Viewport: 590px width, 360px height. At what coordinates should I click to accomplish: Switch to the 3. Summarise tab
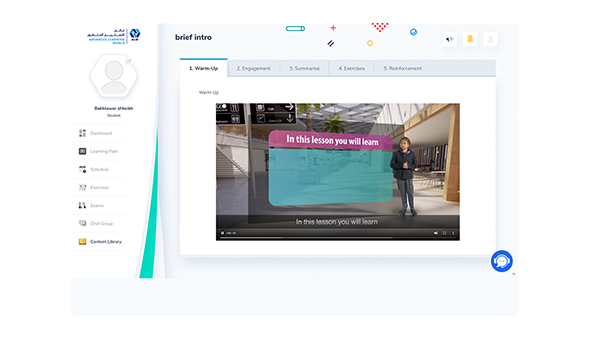tap(304, 68)
